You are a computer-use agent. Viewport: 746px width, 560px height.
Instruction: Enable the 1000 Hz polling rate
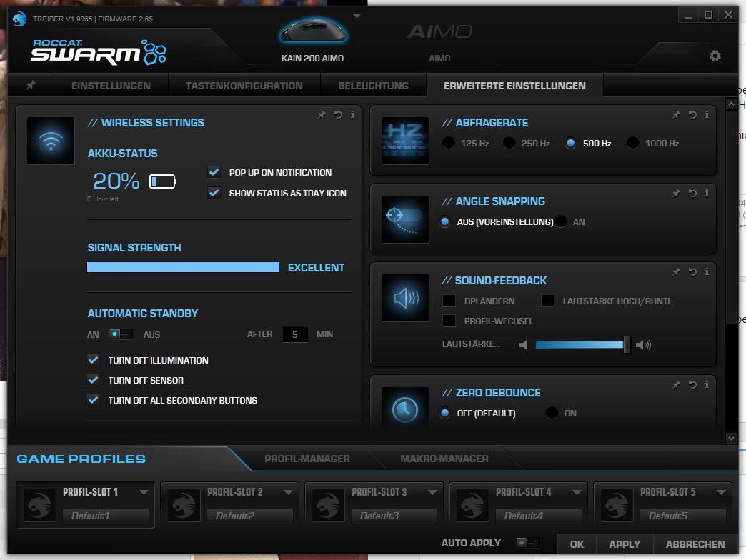[632, 143]
